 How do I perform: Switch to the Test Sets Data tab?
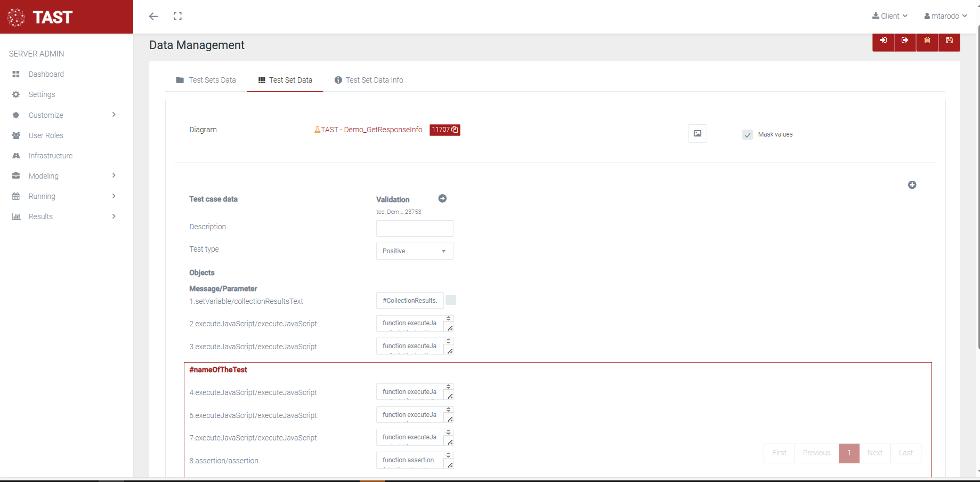tap(206, 80)
